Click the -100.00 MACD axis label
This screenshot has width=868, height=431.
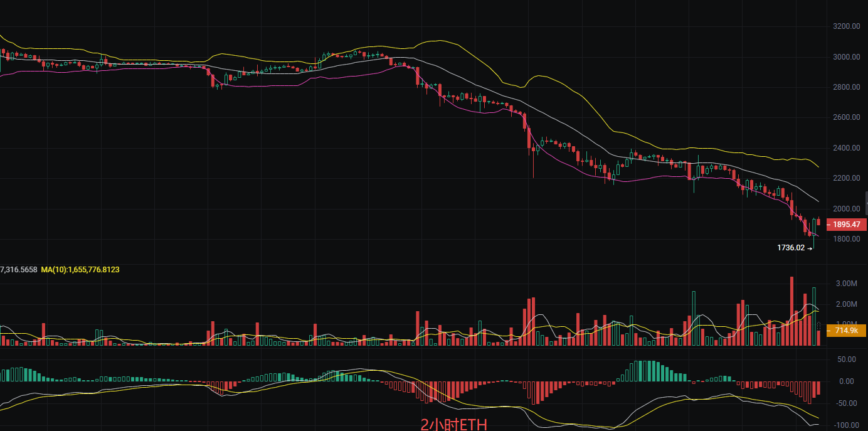(846, 425)
